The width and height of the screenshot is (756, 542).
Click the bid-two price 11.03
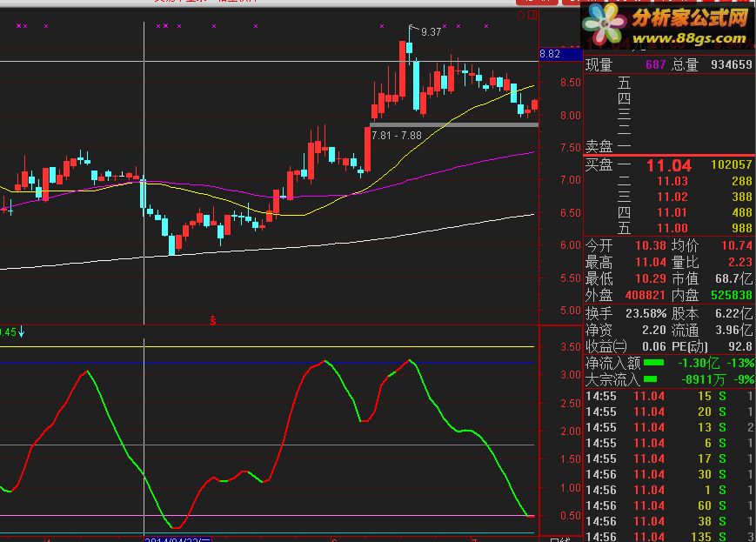point(672,181)
